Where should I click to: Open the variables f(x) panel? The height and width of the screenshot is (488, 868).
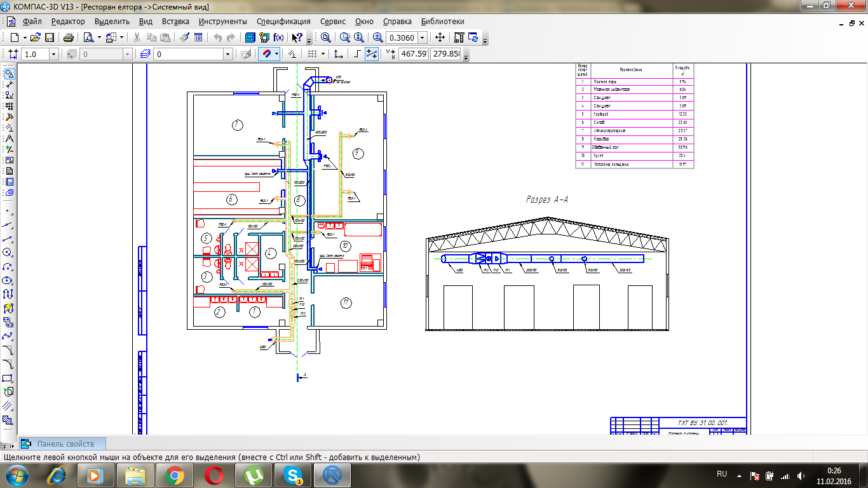(278, 37)
